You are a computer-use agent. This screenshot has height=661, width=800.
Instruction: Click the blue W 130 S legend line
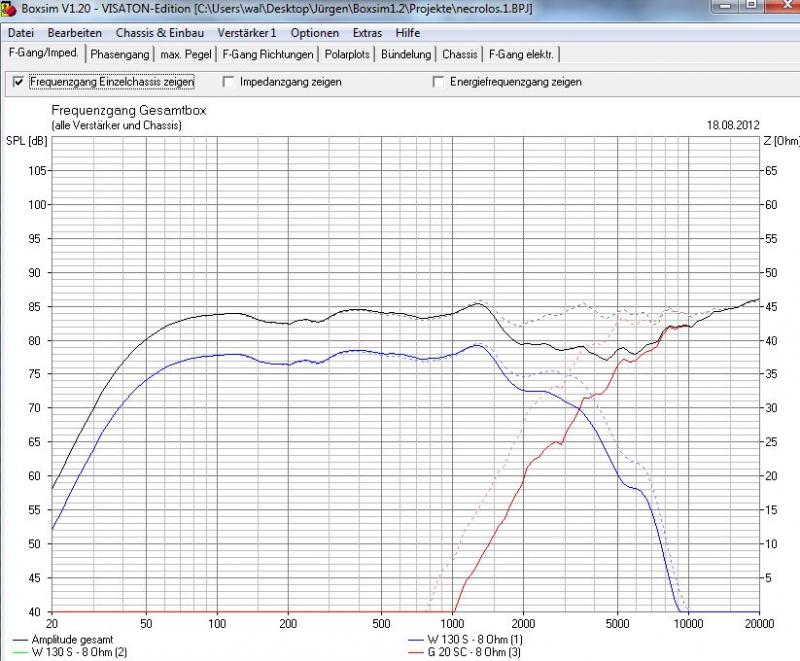coord(416,640)
